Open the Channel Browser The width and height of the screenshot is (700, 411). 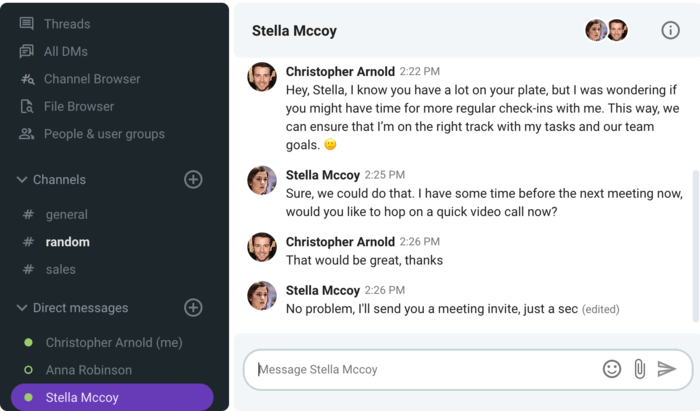(91, 79)
